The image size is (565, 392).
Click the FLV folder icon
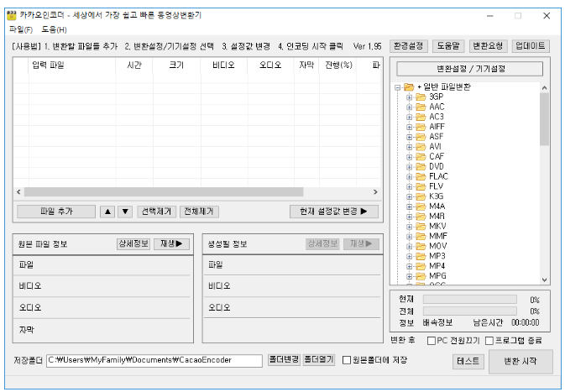coord(421,186)
